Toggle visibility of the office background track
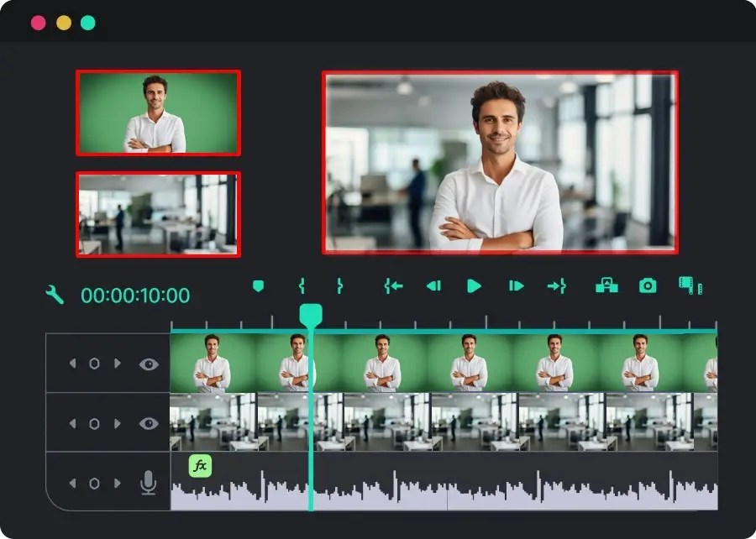 click(x=149, y=423)
